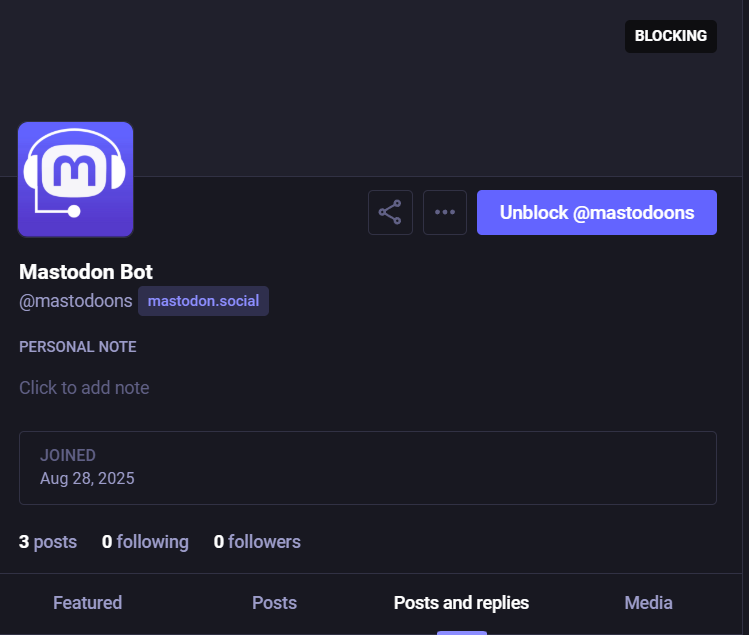This screenshot has width=749, height=635.
Task: Open the Media tab
Action: (648, 603)
